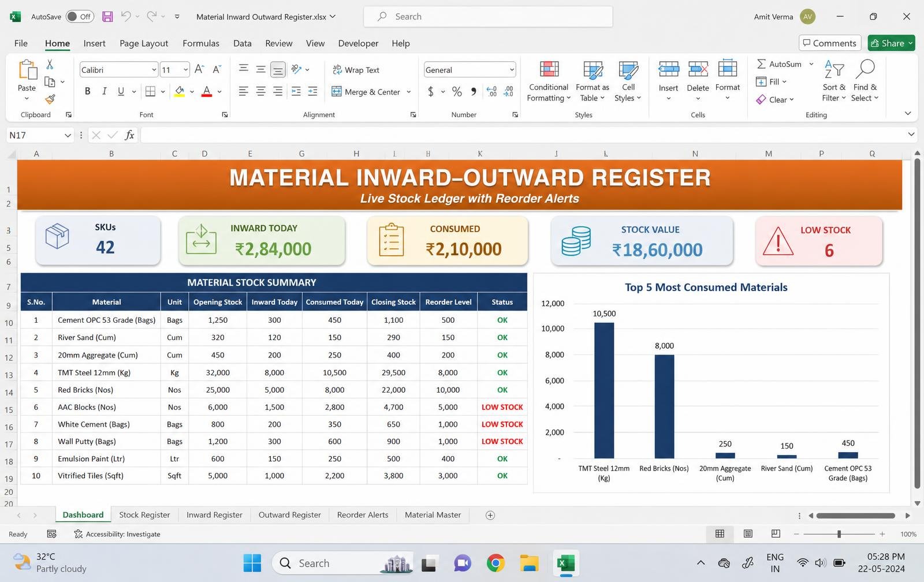The image size is (924, 582).
Task: Click the Clear button in Editing group
Action: tap(775, 99)
